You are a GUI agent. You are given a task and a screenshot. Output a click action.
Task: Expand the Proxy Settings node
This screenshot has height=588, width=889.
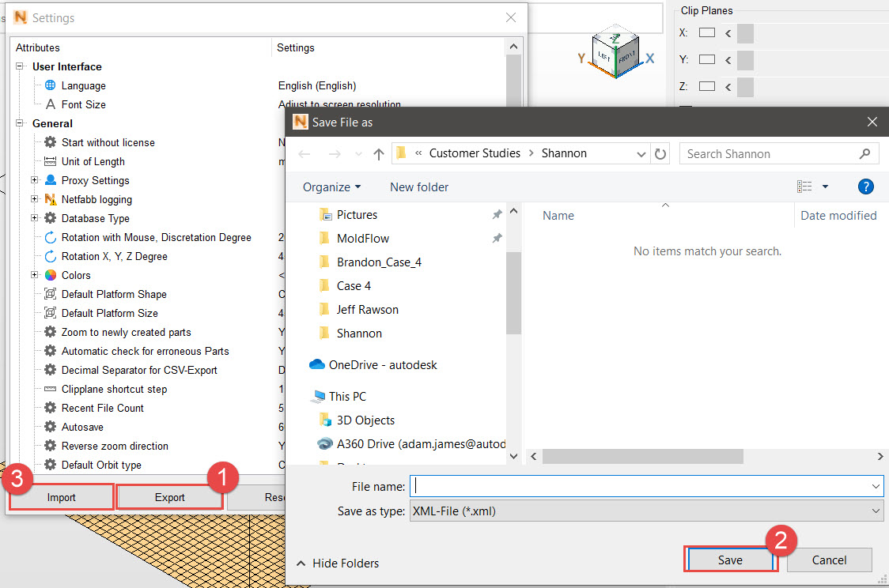pyautogui.click(x=35, y=180)
